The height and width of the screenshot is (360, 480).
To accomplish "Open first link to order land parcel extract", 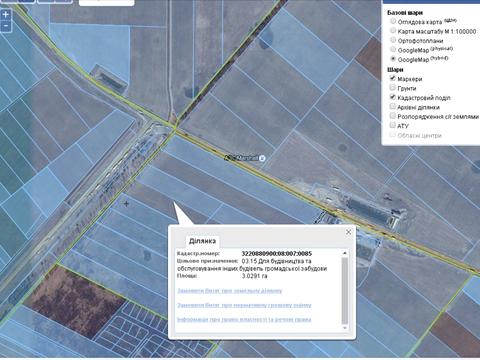I will tap(230, 291).
